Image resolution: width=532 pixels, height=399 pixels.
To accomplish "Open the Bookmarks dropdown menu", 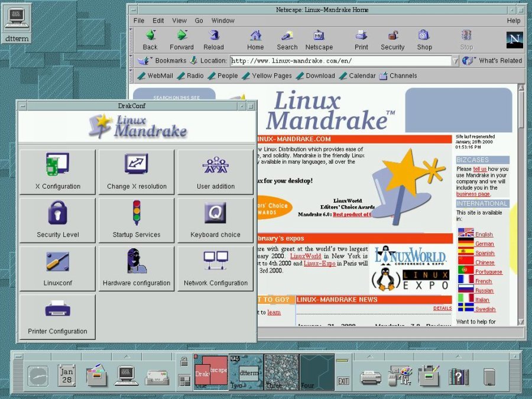I will coord(162,61).
